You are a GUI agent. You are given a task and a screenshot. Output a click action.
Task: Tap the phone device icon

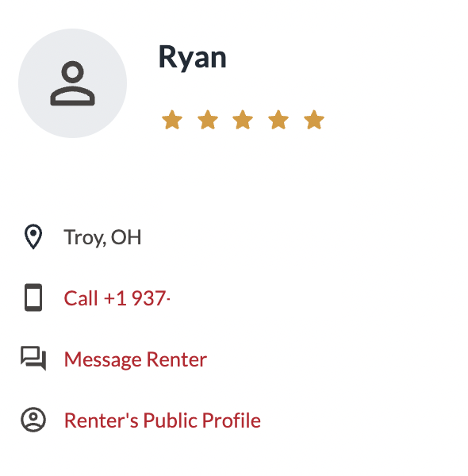(x=33, y=297)
